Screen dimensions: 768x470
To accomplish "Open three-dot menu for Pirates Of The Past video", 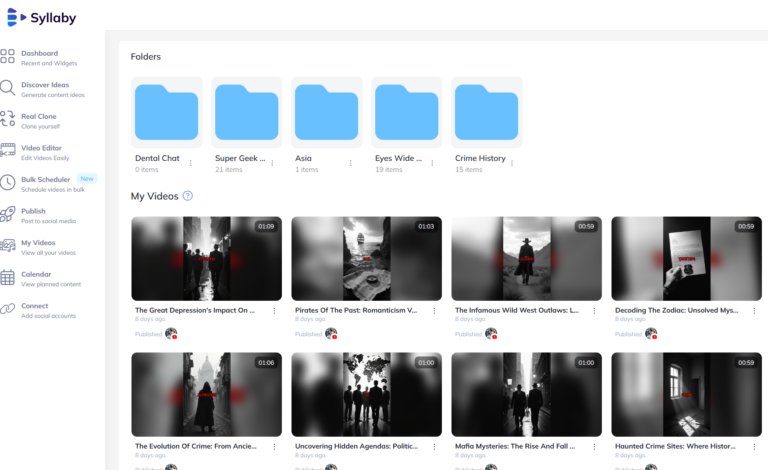I will click(x=434, y=311).
